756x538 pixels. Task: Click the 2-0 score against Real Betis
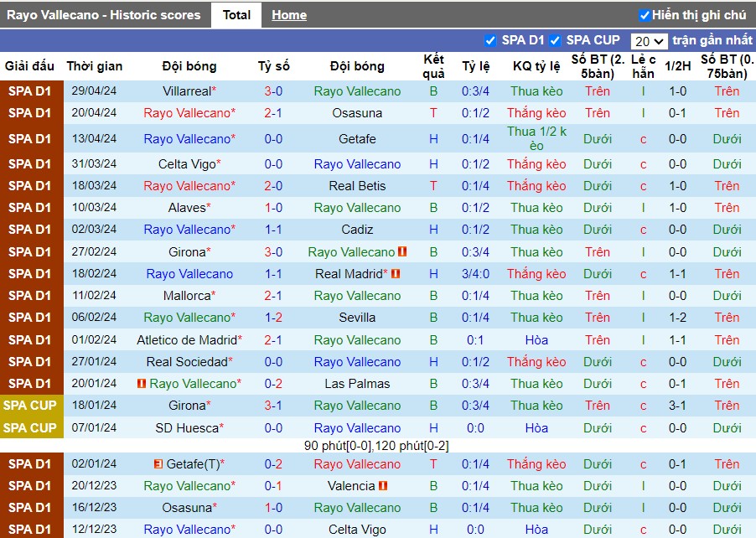pos(273,186)
